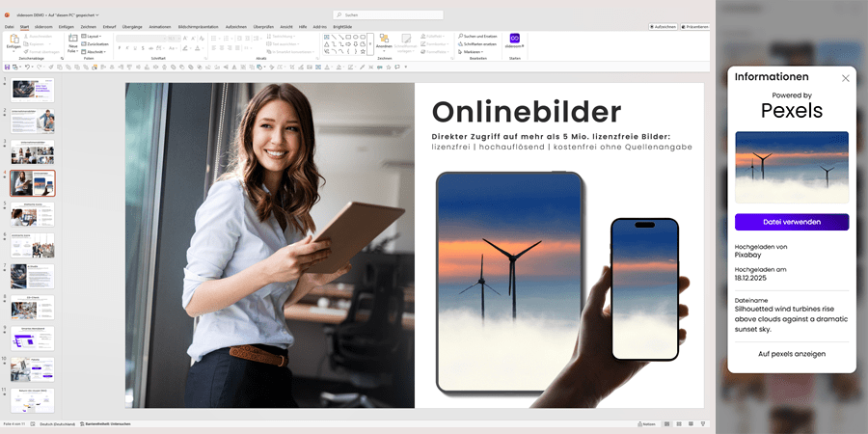Viewport: 868px width, 434px height.
Task: Click the Neue Folie icon
Action: (x=73, y=41)
